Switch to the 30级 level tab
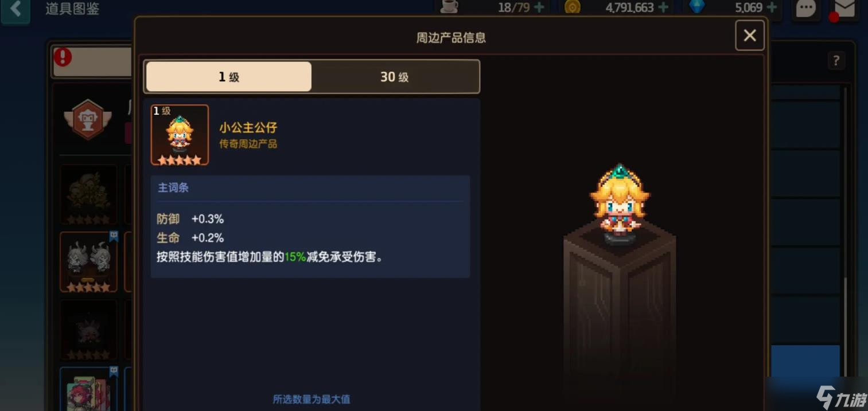The width and height of the screenshot is (868, 411). point(395,77)
